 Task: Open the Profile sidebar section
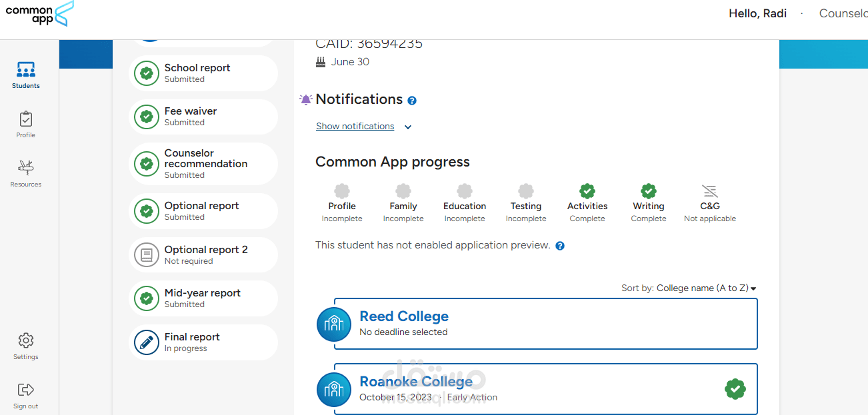coord(26,125)
